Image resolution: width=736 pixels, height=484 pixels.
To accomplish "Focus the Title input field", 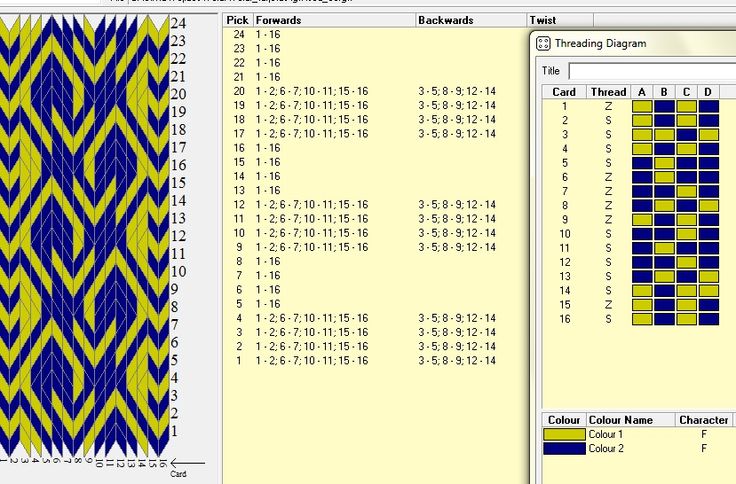I will [x=652, y=71].
